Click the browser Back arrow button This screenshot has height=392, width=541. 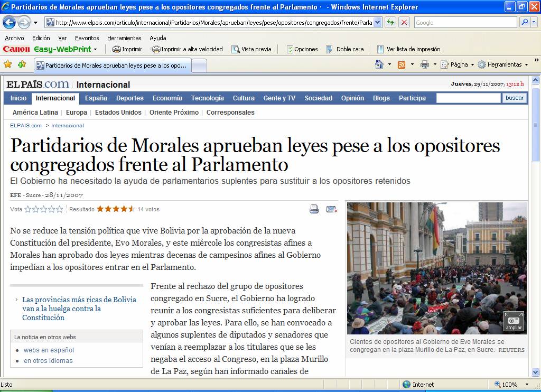pyautogui.click(x=10, y=23)
